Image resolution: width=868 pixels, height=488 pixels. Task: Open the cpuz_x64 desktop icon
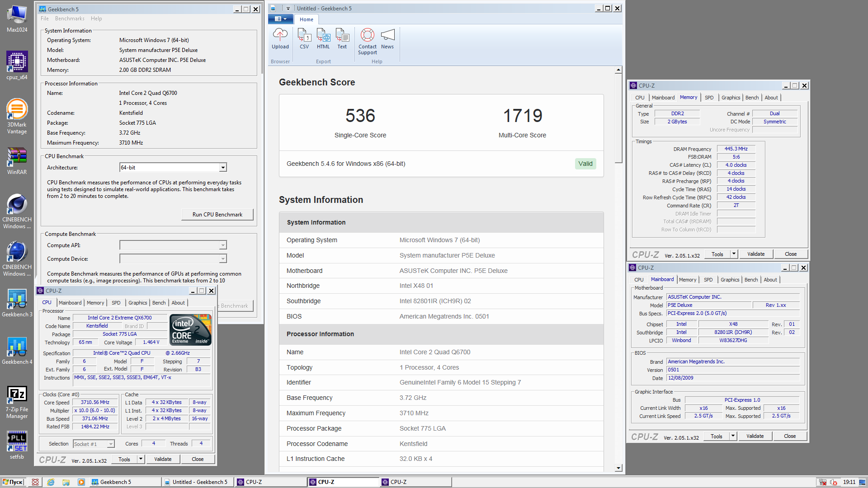coord(17,66)
